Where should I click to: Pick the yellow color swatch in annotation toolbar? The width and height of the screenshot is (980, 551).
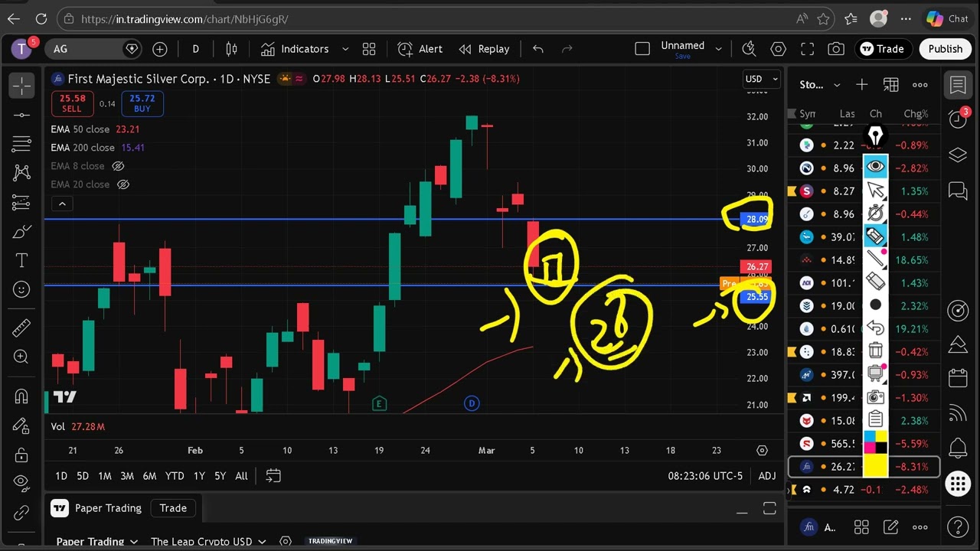[875, 465]
